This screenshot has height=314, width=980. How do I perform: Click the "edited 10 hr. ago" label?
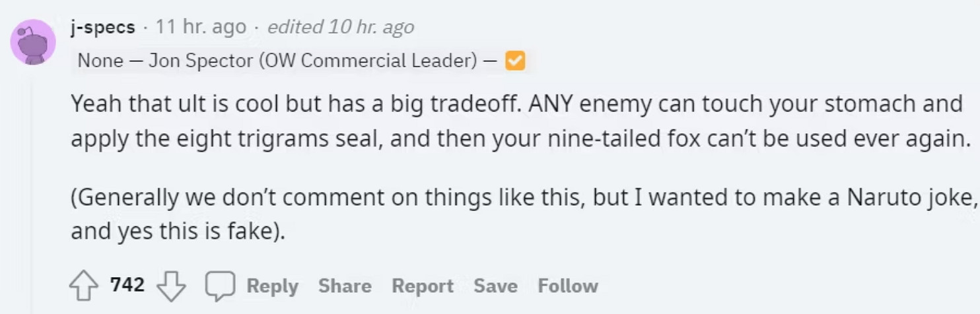coord(341,27)
